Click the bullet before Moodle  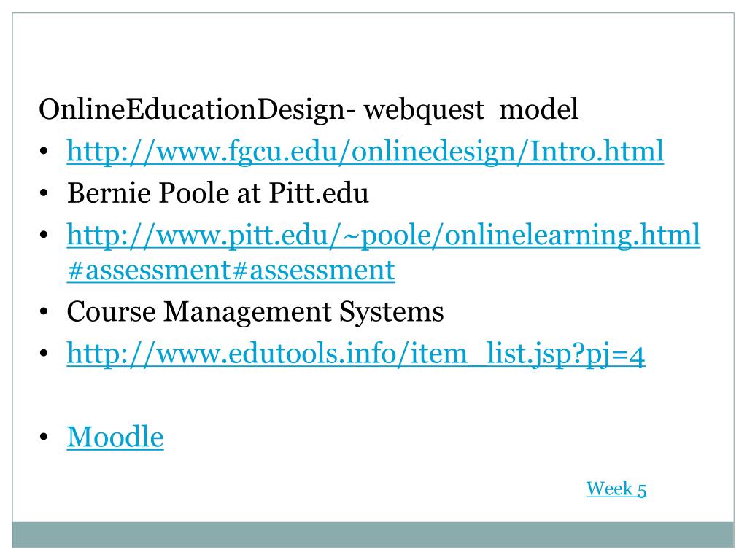coord(44,437)
